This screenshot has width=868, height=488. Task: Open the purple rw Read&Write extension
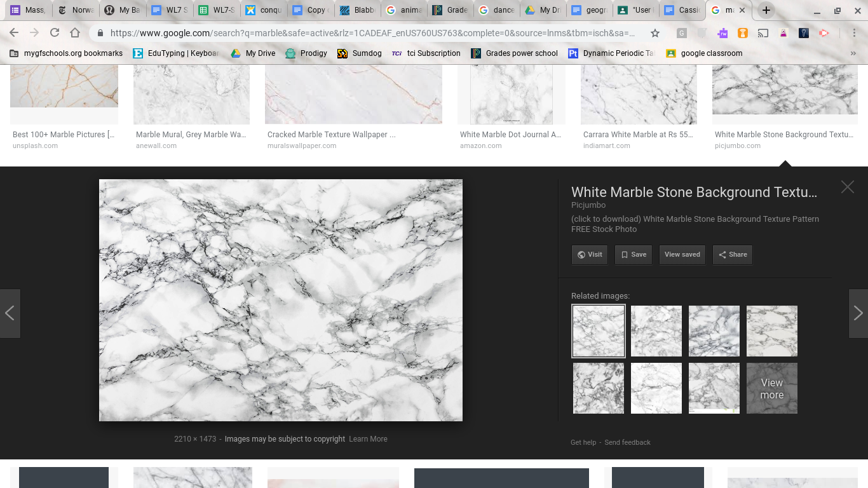pos(722,33)
